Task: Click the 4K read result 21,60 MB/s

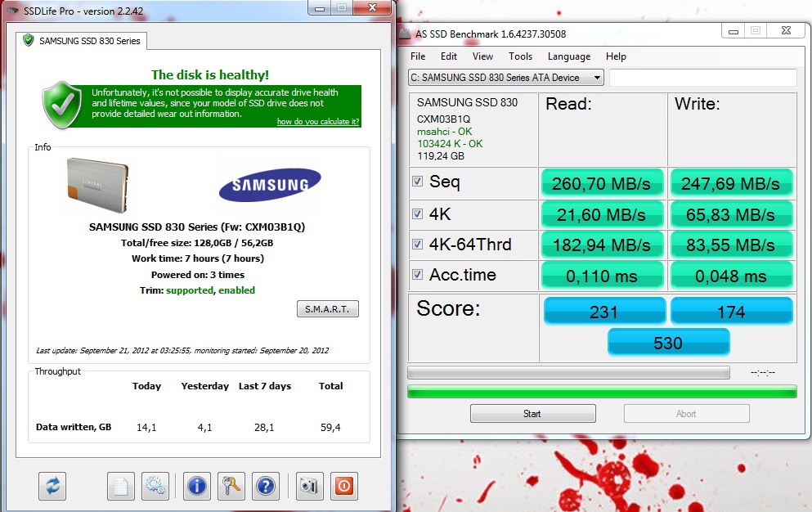Action: tap(602, 214)
